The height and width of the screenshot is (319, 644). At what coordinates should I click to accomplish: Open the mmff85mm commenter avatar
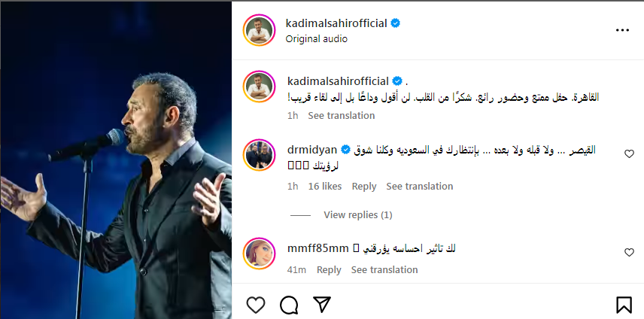click(x=258, y=254)
